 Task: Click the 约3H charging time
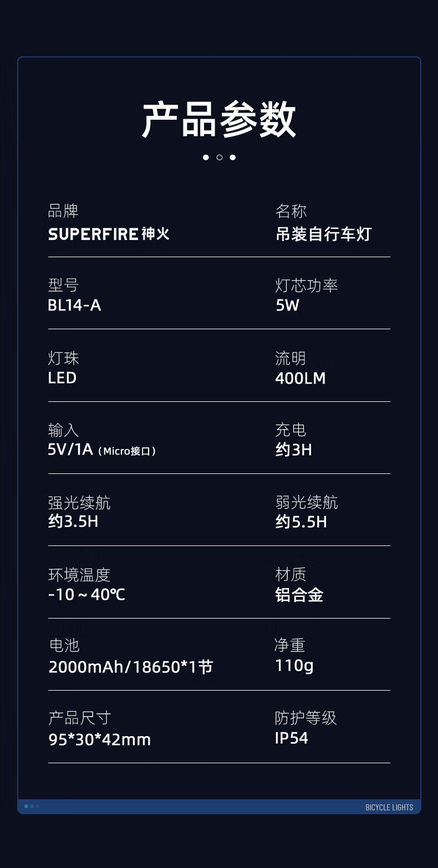[x=293, y=450]
